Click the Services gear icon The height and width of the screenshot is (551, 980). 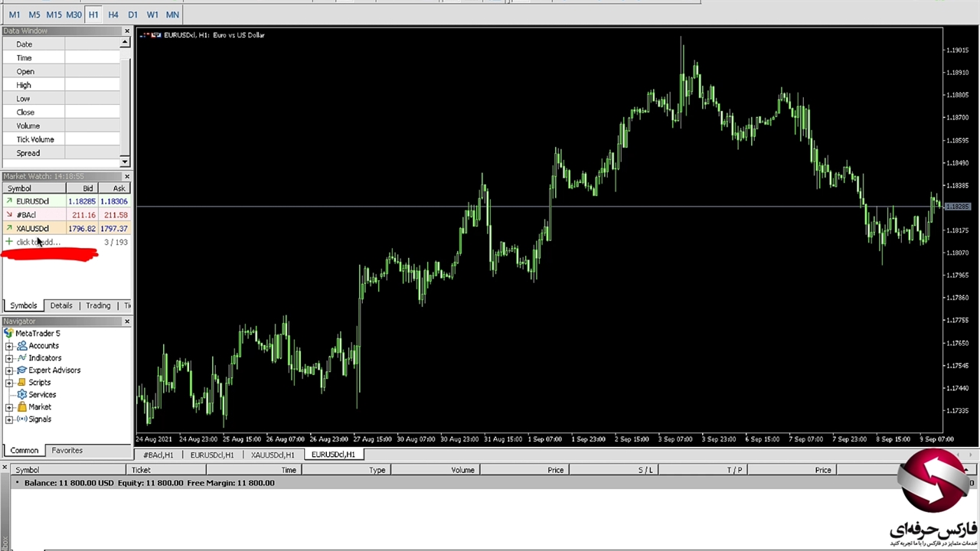coord(21,395)
